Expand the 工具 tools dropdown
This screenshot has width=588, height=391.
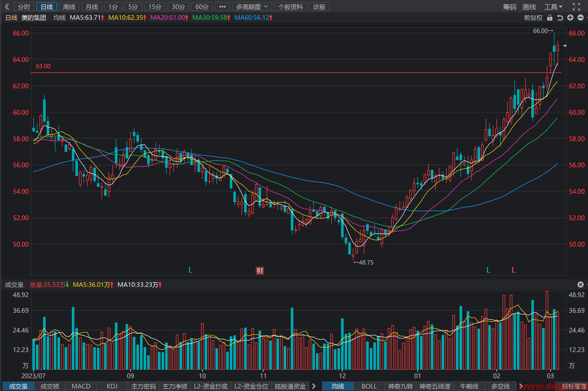(553, 7)
